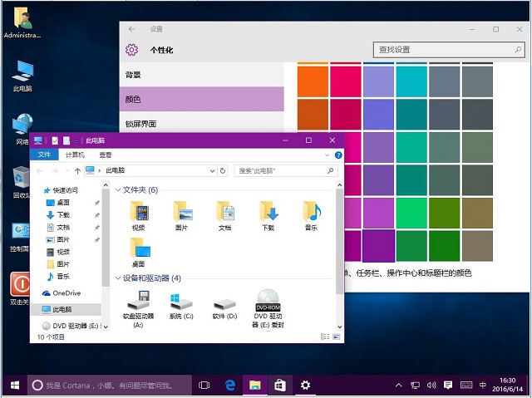Open Microsoft Edge from the taskbar

(230, 386)
